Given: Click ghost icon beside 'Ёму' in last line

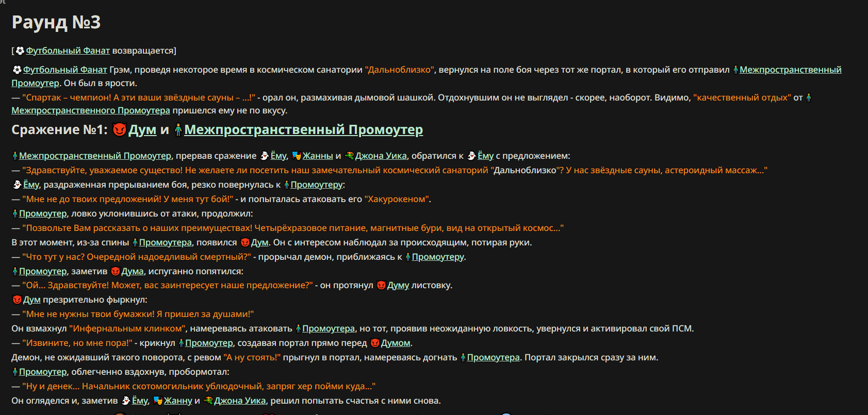Looking at the screenshot, I should (126, 401).
